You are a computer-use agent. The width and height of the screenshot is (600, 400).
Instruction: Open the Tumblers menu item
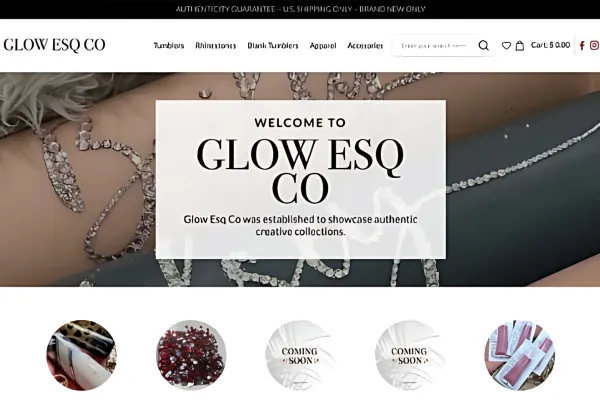coord(169,46)
